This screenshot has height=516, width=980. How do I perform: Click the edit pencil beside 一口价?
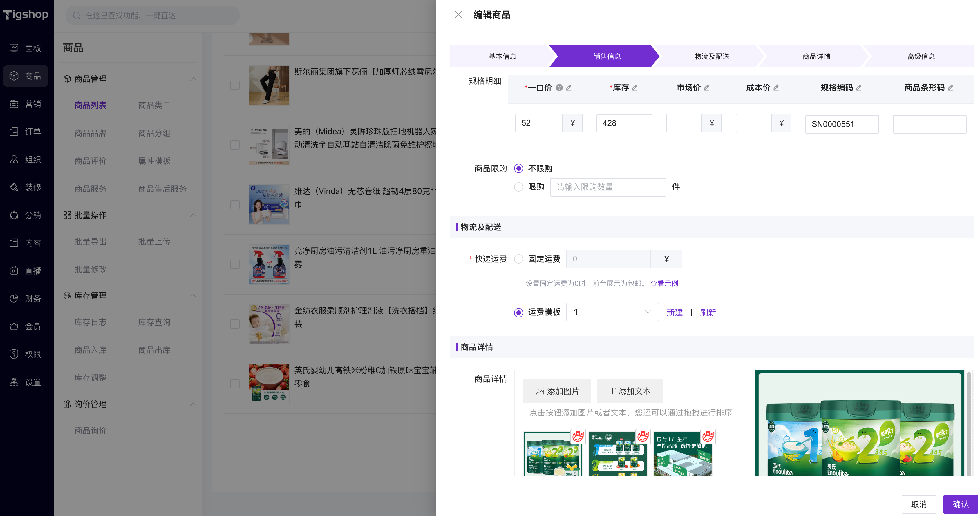point(569,88)
